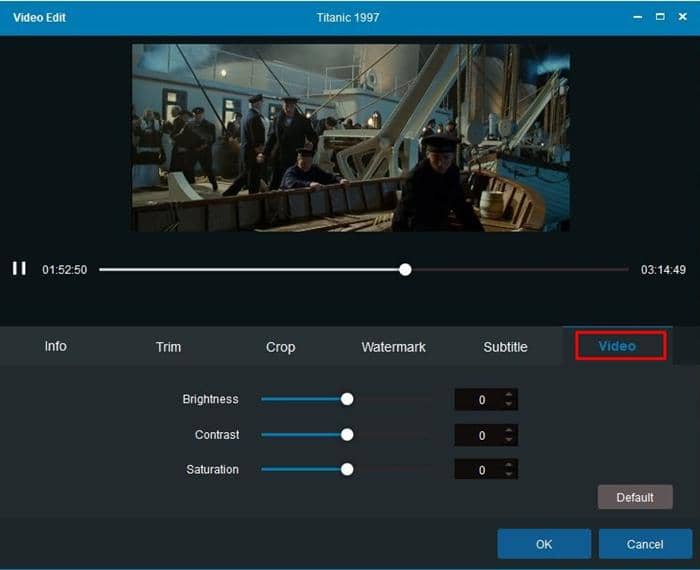Increase Brightness with the up arrow
This screenshot has height=570, width=700.
tap(508, 395)
